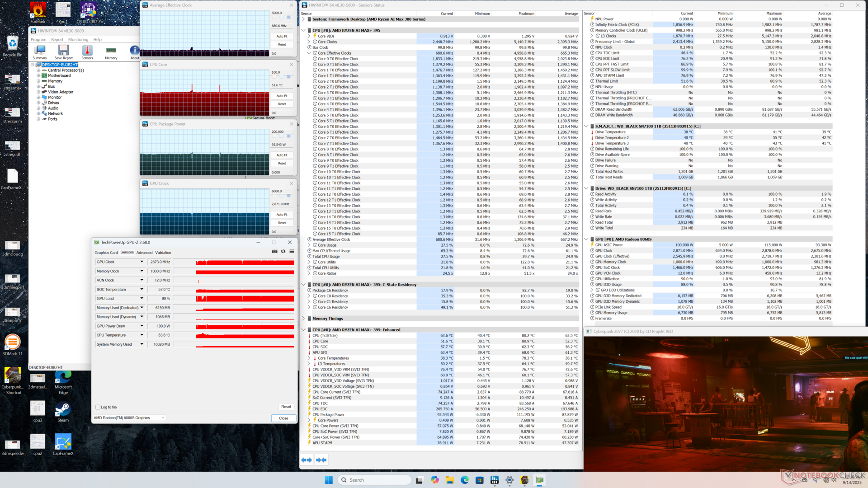Click Auto Fit in CPU Package Power graph
The width and height of the screenshot is (868, 488).
tap(282, 155)
